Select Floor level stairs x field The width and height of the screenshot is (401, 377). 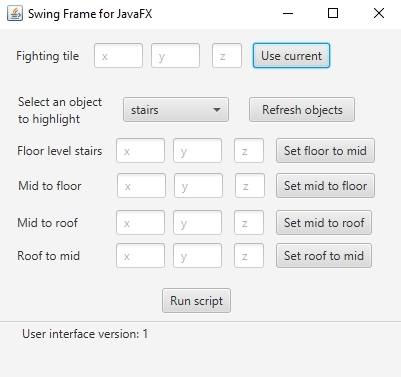tap(140, 151)
